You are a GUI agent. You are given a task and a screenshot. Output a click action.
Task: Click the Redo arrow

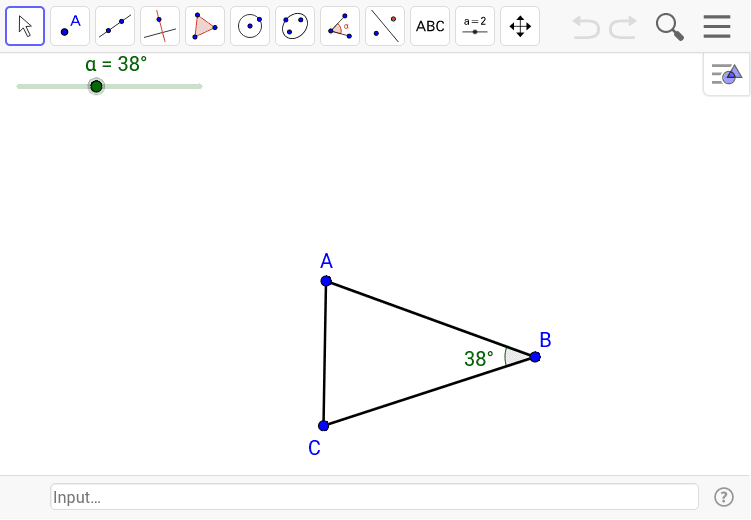point(623,27)
